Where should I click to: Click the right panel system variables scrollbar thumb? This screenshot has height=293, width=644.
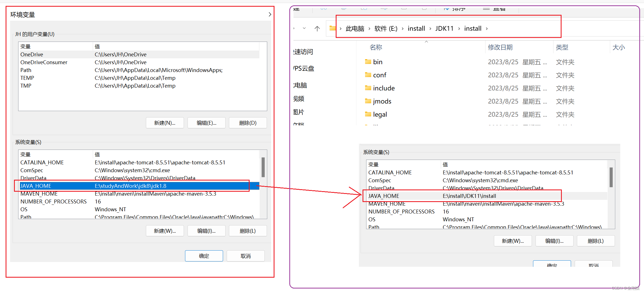pyautogui.click(x=611, y=177)
